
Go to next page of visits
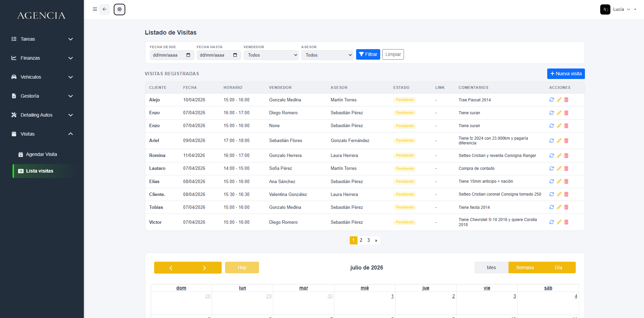click(376, 240)
